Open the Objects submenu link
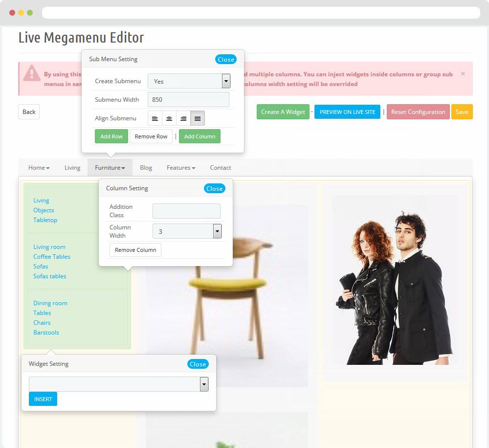The image size is (489, 448). coord(44,210)
